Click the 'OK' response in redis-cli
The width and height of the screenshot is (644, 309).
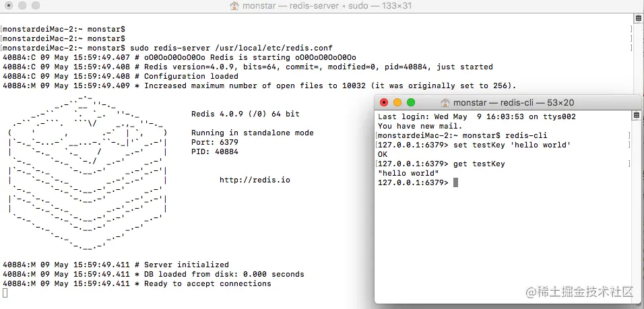tap(383, 155)
